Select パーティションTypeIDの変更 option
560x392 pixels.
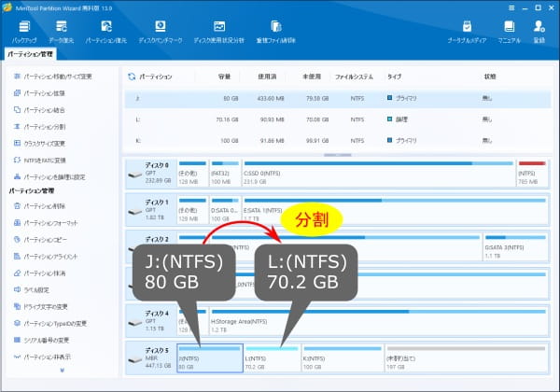50,324
